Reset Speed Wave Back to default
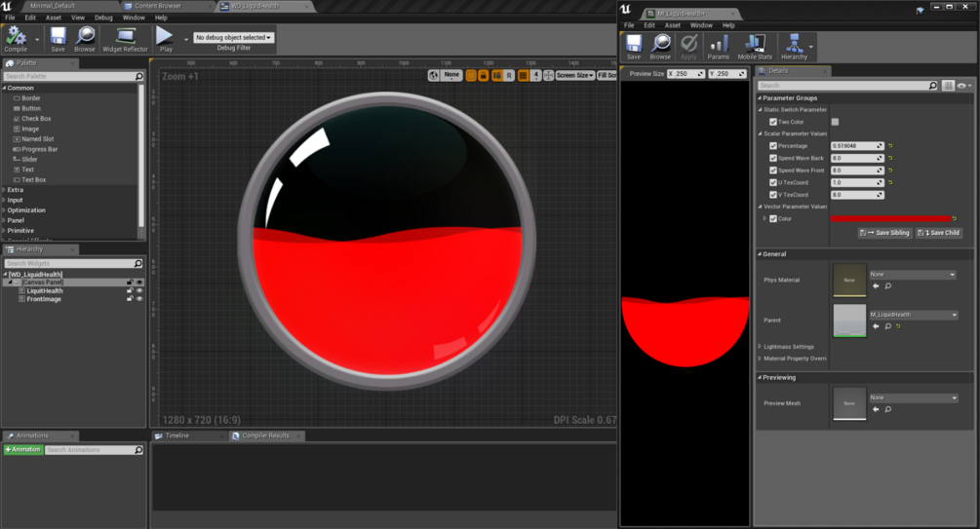The image size is (980, 529). [x=890, y=158]
